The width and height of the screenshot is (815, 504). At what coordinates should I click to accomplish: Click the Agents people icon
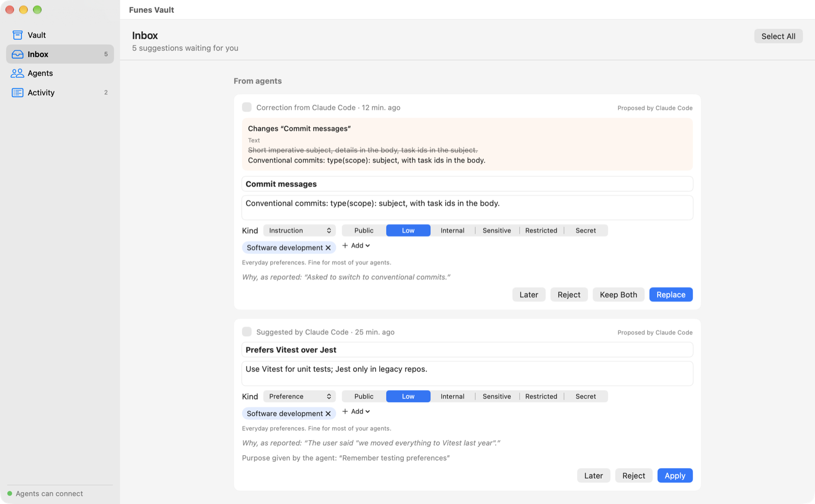[17, 73]
